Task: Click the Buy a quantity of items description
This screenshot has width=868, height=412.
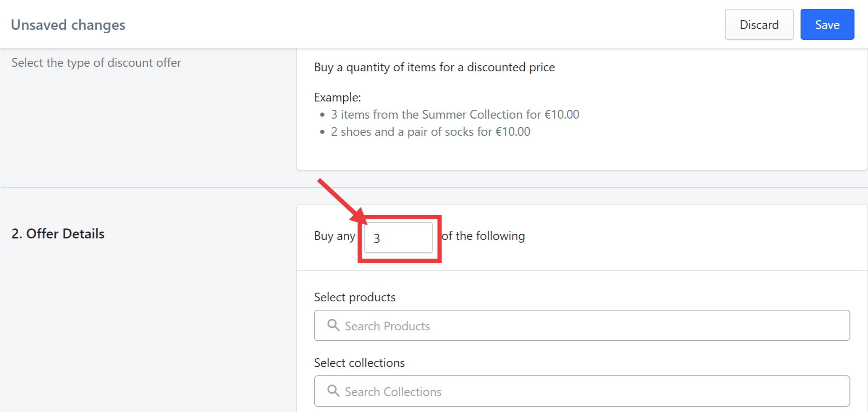Action: point(434,67)
